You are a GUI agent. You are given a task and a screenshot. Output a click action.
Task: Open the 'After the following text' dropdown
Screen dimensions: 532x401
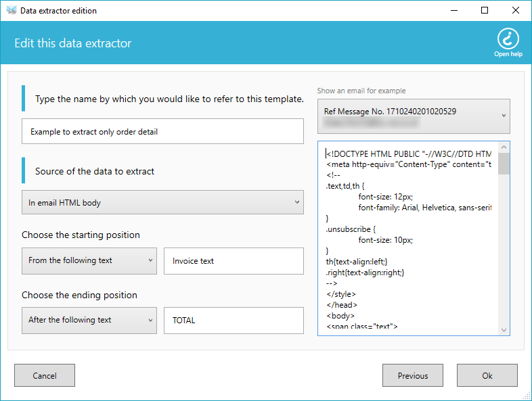[x=89, y=321]
